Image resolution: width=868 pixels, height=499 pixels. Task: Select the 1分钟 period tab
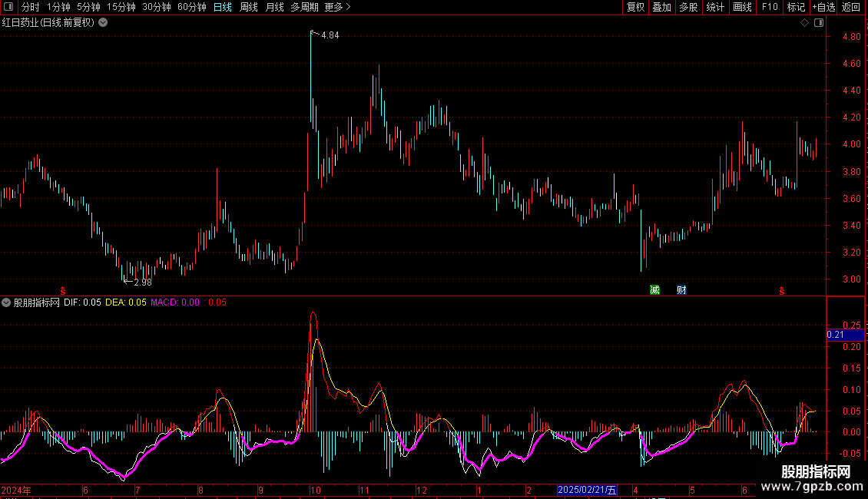click(58, 7)
